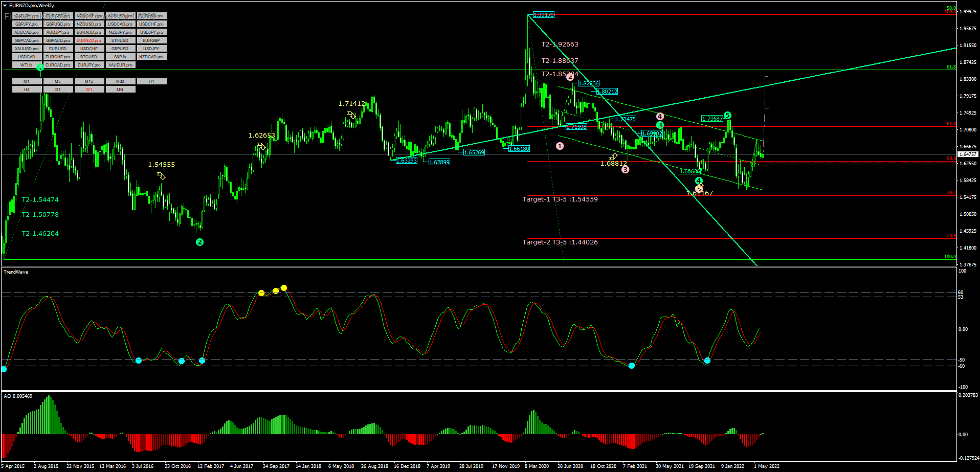Load the WTI.fs oil chart
Screen dimensions: 980x472
click(x=26, y=65)
